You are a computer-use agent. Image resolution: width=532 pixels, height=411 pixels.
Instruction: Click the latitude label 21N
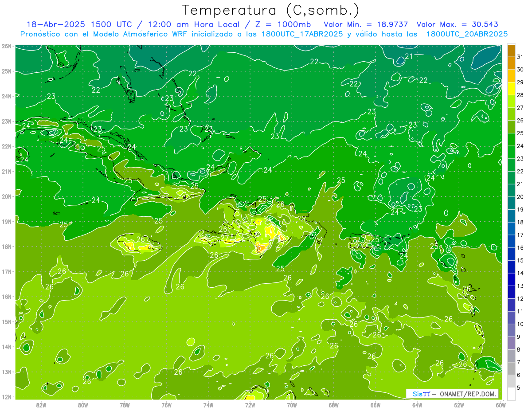click(7, 171)
